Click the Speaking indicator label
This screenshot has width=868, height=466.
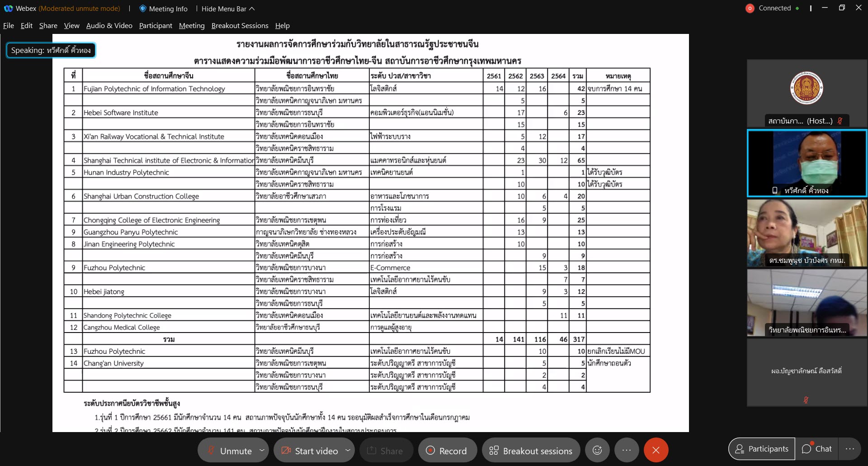(x=51, y=50)
